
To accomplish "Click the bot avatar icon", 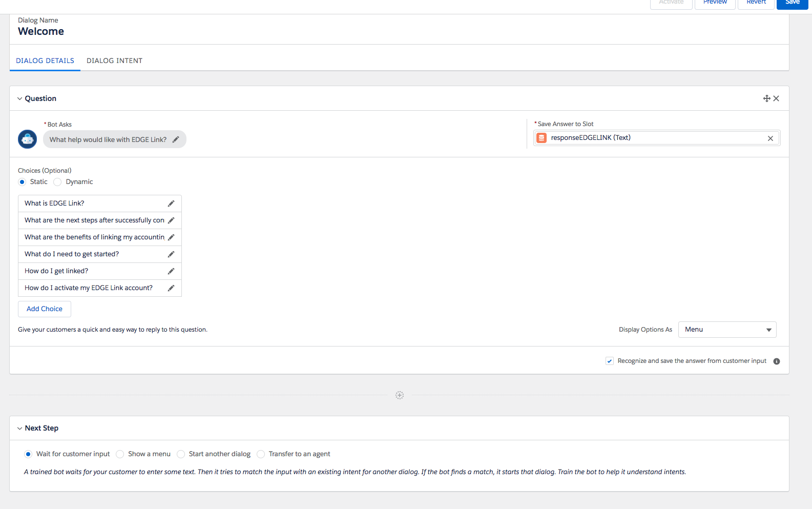I will coord(27,139).
